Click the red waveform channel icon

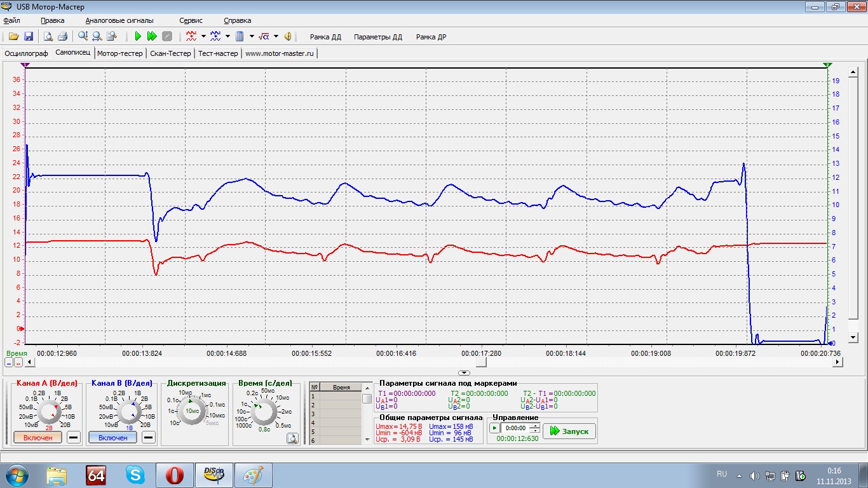(x=191, y=37)
